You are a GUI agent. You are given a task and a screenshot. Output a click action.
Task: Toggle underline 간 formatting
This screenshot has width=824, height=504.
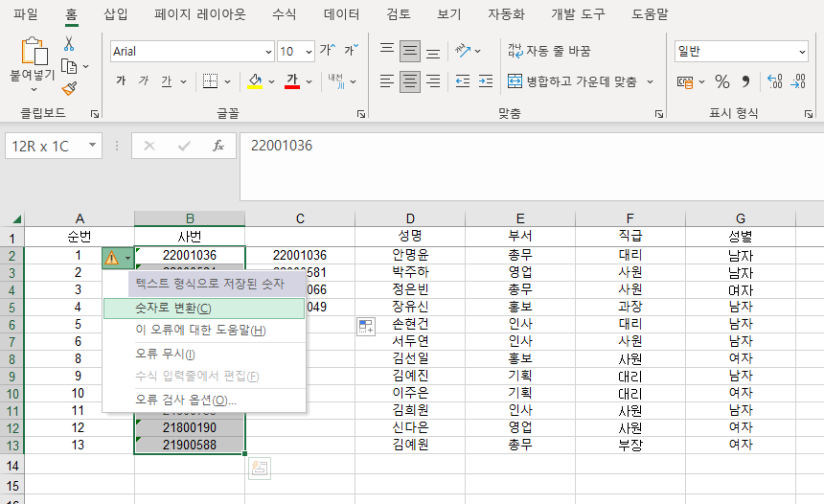tap(166, 80)
